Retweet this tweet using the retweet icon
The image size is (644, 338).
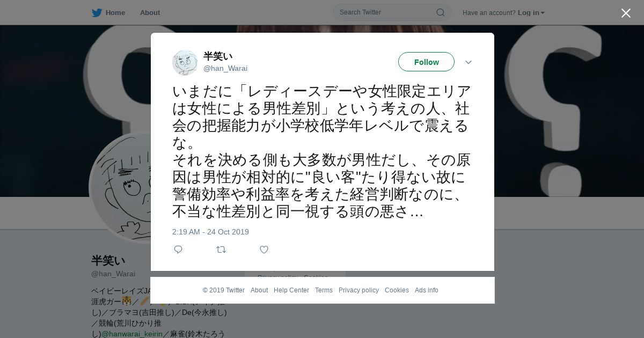221,249
